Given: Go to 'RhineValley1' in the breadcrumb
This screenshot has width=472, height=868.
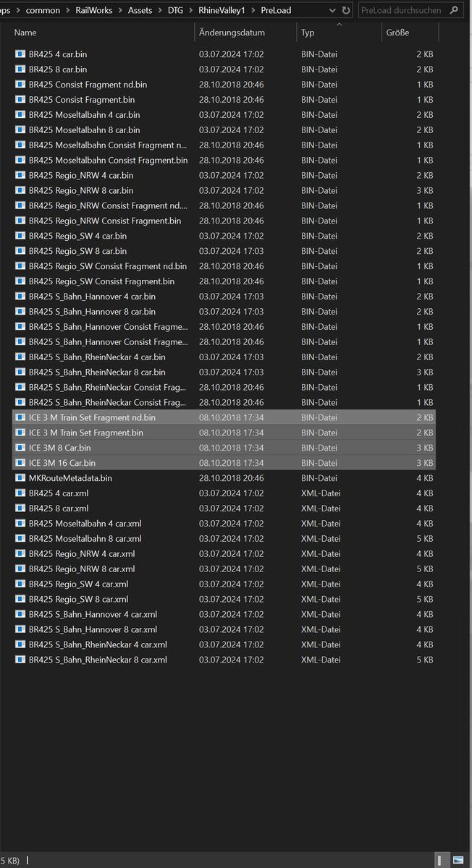Looking at the screenshot, I should tap(222, 11).
